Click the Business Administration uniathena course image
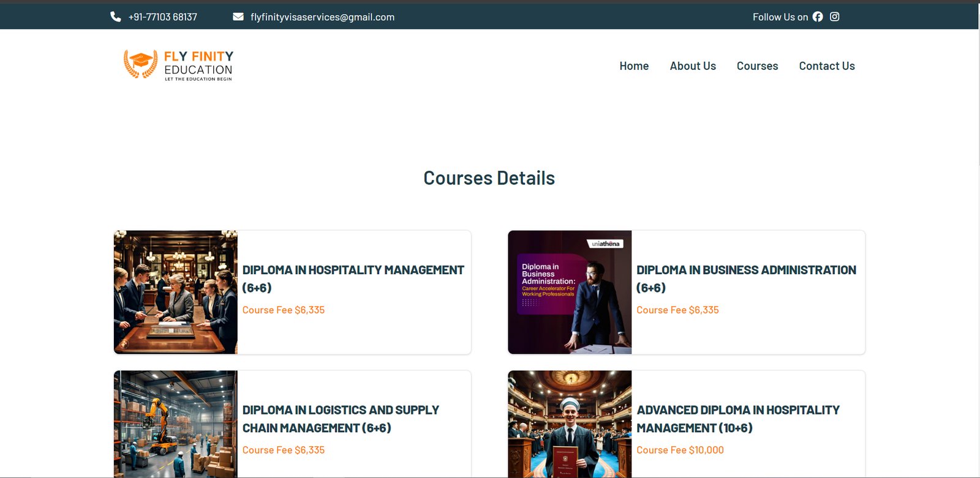The image size is (980, 478). click(x=570, y=292)
